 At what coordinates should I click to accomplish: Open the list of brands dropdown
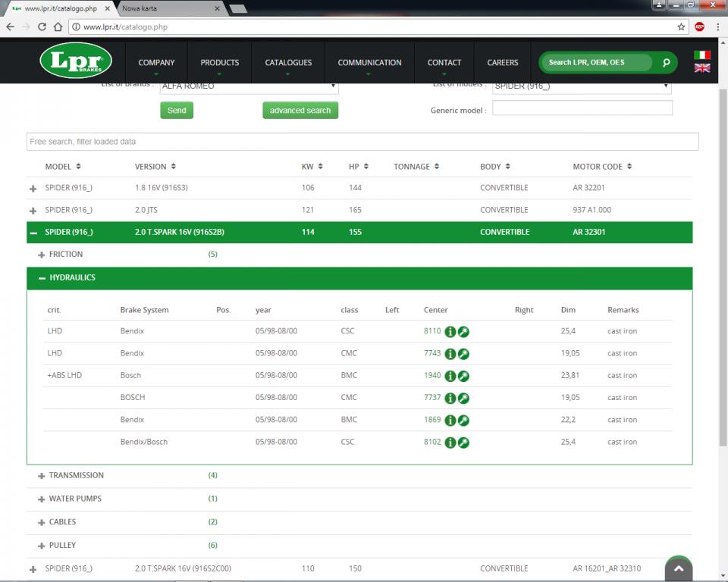[x=249, y=87]
